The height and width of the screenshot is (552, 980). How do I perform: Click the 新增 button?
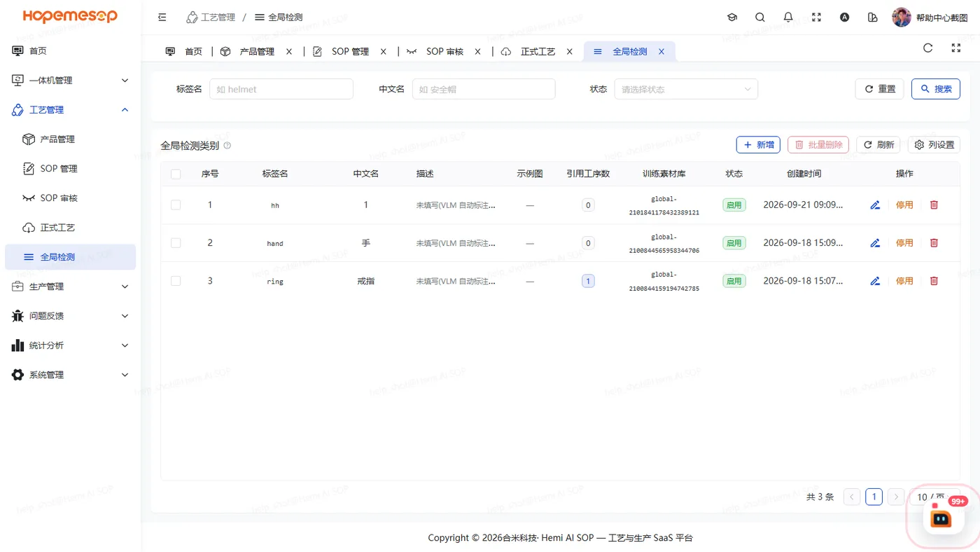pos(758,145)
